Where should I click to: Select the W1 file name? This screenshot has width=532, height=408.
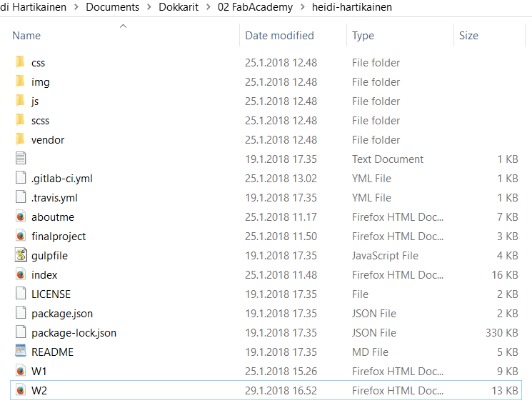pos(39,372)
